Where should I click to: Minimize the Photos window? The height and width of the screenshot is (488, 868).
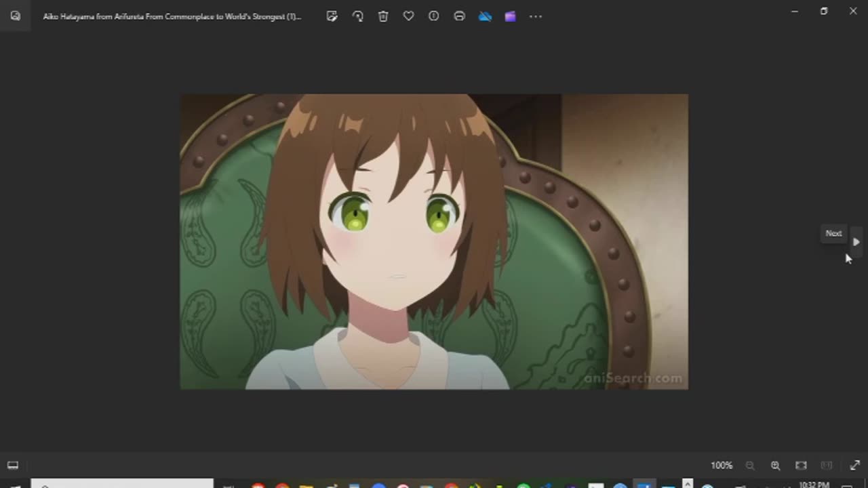[794, 11]
